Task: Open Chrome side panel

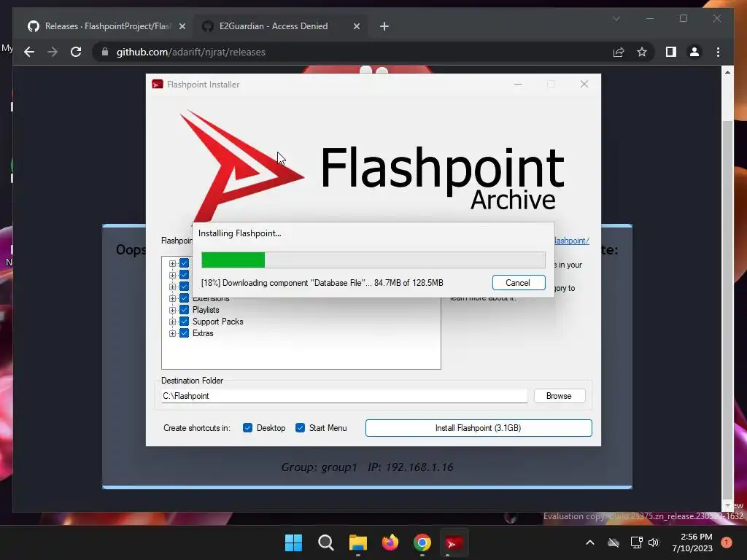Action: click(x=671, y=52)
